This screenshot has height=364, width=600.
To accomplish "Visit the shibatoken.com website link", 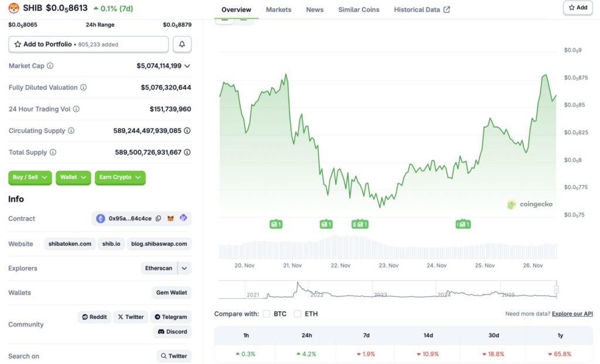I will click(69, 244).
